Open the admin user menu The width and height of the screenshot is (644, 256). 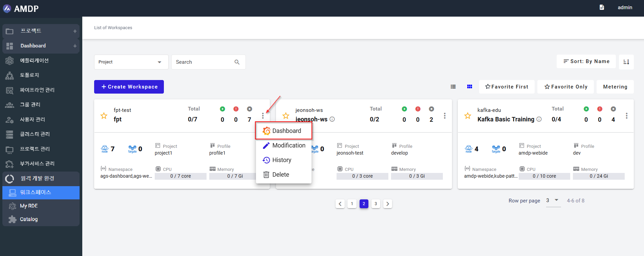tap(625, 7)
